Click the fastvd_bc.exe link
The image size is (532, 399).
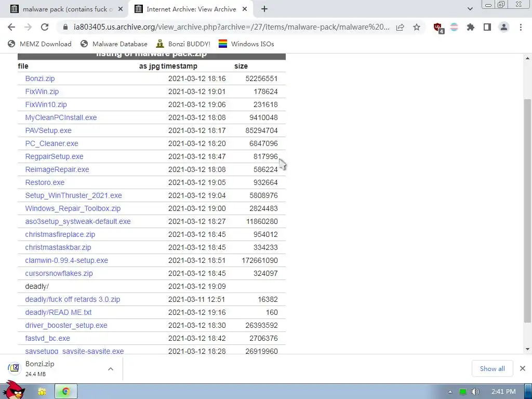(47, 339)
